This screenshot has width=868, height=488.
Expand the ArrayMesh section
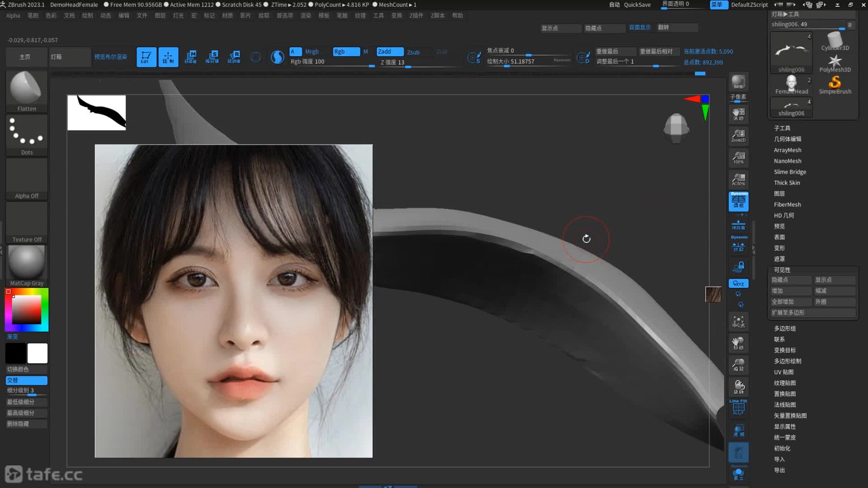787,150
